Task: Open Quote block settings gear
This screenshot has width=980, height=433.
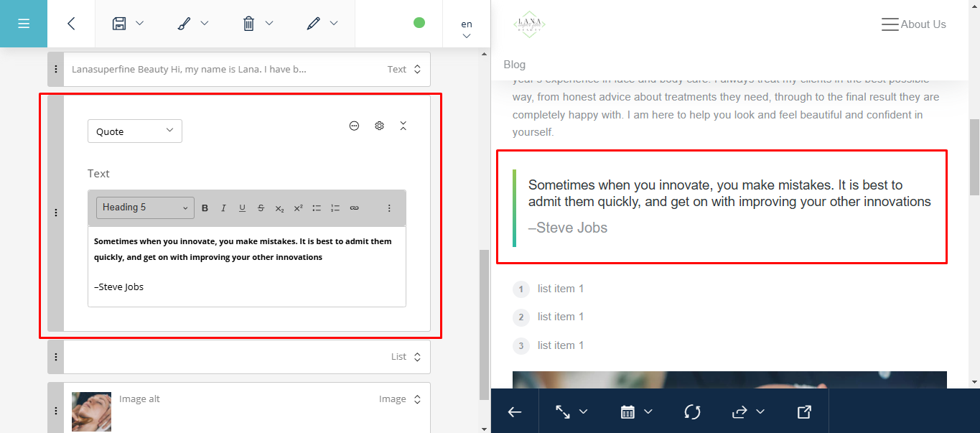Action: 379,126
